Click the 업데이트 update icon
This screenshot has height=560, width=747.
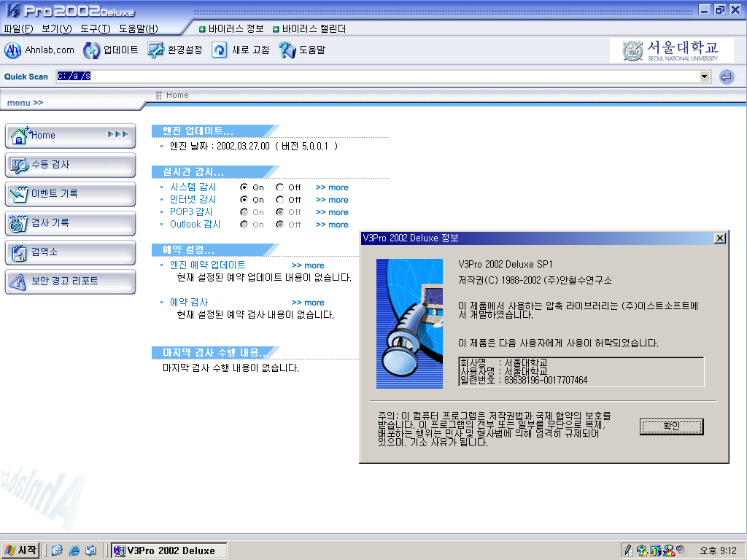click(x=91, y=50)
